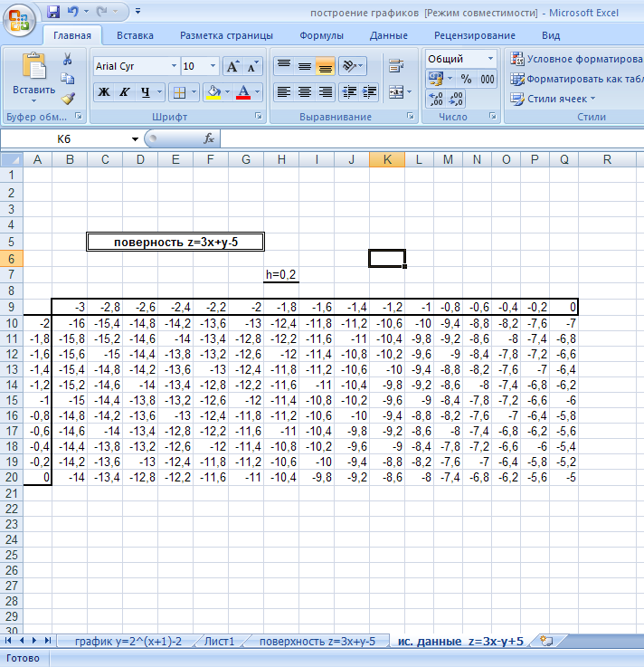Open the font size 10 dropdown
Image resolution: width=644 pixels, height=667 pixels.
(213, 66)
